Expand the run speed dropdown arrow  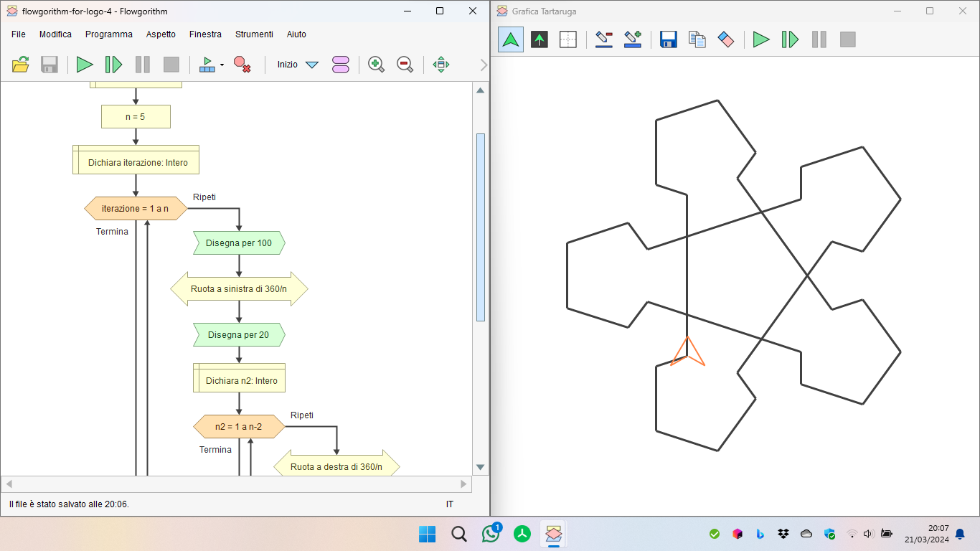[222, 65]
